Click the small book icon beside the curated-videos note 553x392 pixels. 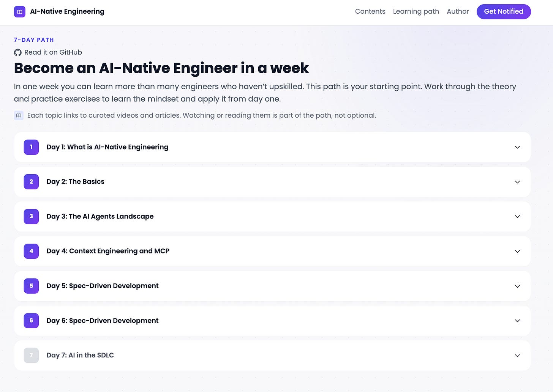tap(19, 115)
